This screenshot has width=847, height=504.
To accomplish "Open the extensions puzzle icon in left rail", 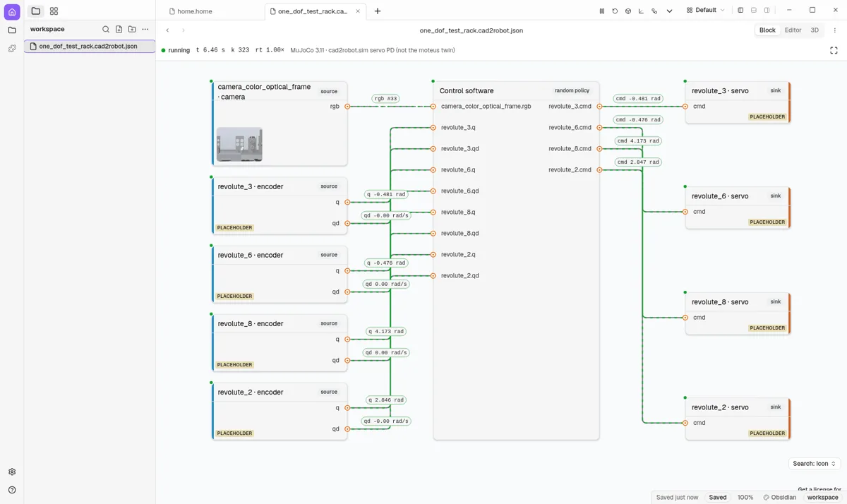I will (12, 49).
